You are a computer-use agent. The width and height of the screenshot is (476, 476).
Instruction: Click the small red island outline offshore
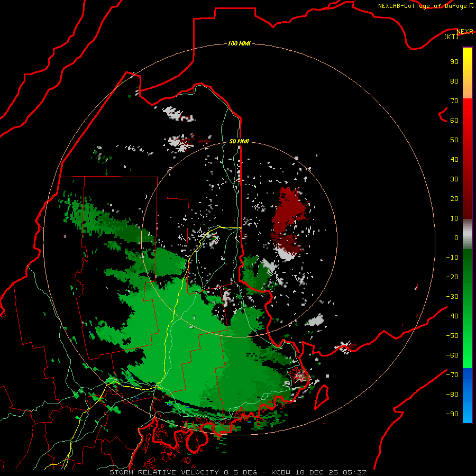(x=322, y=397)
